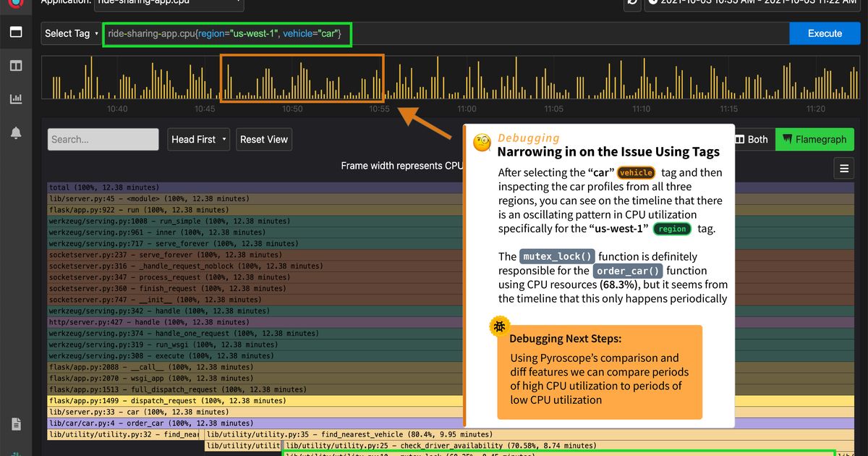Click the refresh icon beside time range

coord(632,3)
